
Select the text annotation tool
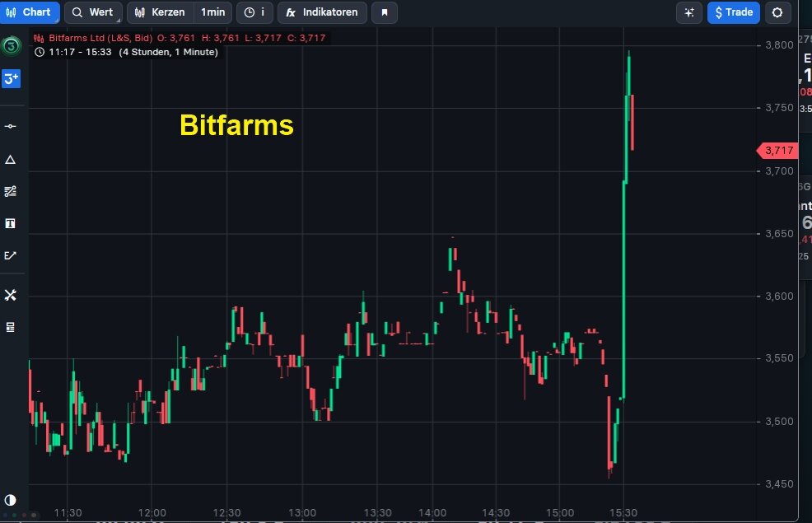click(x=11, y=223)
